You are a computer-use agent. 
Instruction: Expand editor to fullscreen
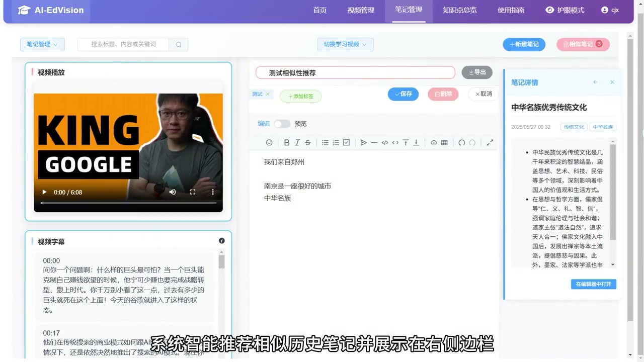pos(490,143)
